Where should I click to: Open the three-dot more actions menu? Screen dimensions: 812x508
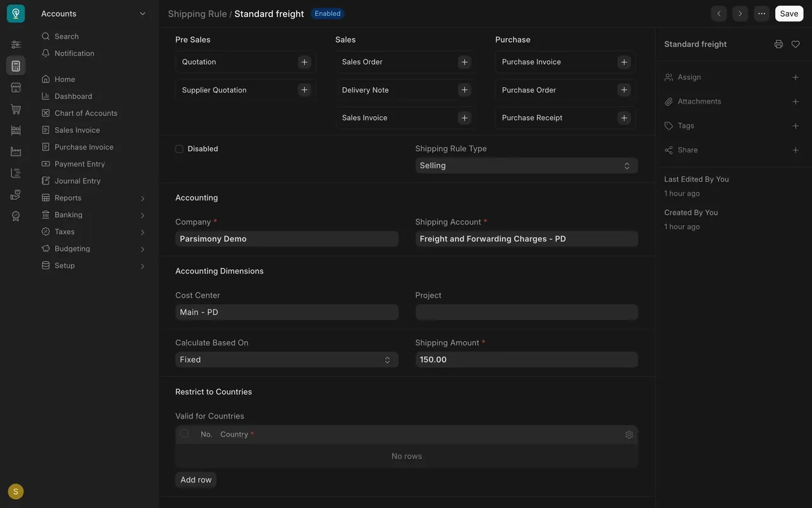coord(761,13)
